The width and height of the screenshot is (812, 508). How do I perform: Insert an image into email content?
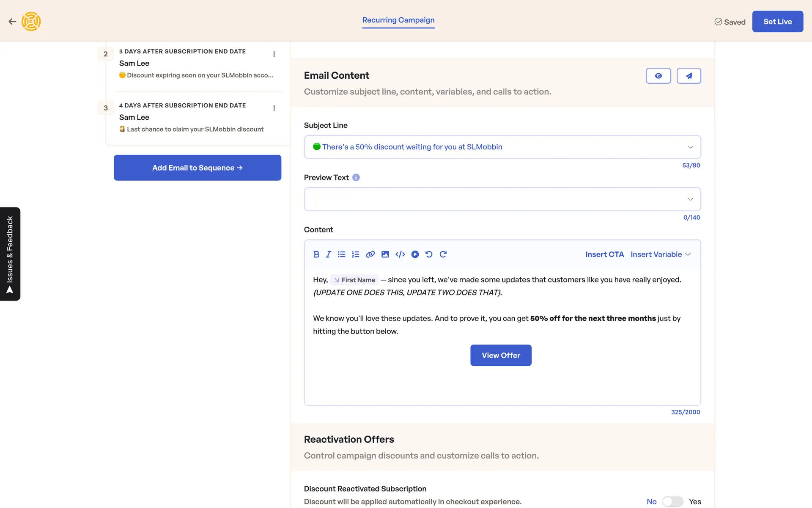(x=385, y=254)
